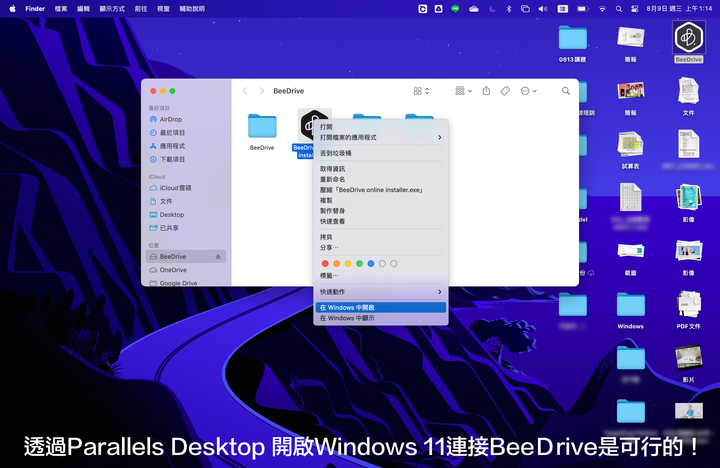
Task: Choose 取得資訊 in the context menu
Action: click(380, 169)
